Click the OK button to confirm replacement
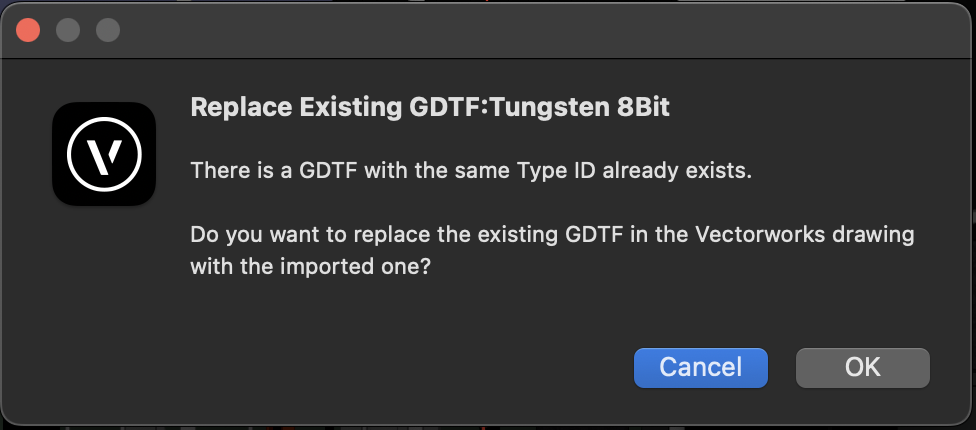The width and height of the screenshot is (976, 430). [862, 367]
